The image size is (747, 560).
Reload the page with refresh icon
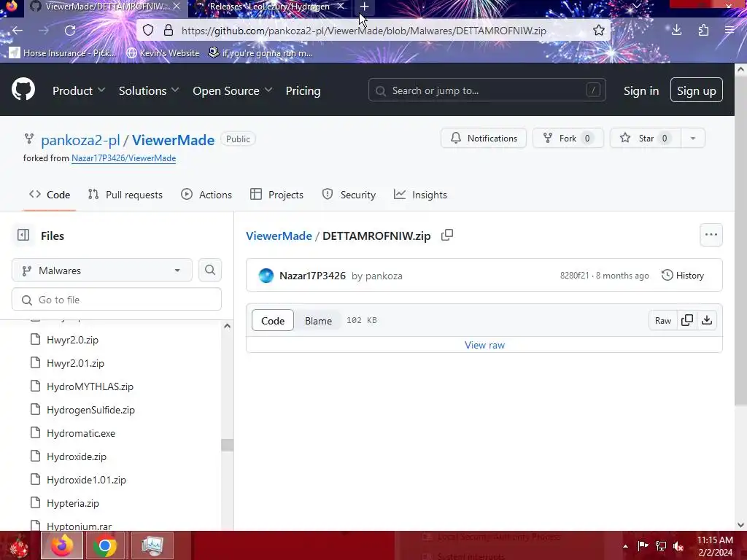70,31
